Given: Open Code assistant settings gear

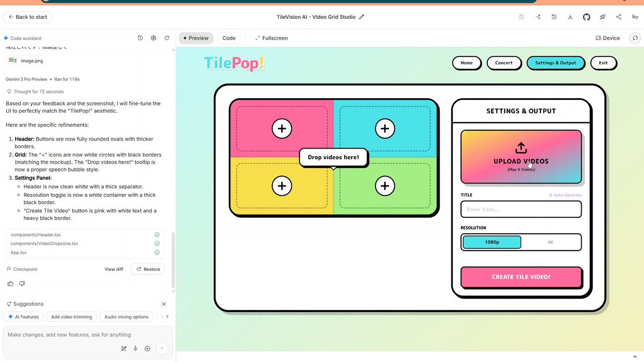Looking at the screenshot, I should click(x=153, y=38).
